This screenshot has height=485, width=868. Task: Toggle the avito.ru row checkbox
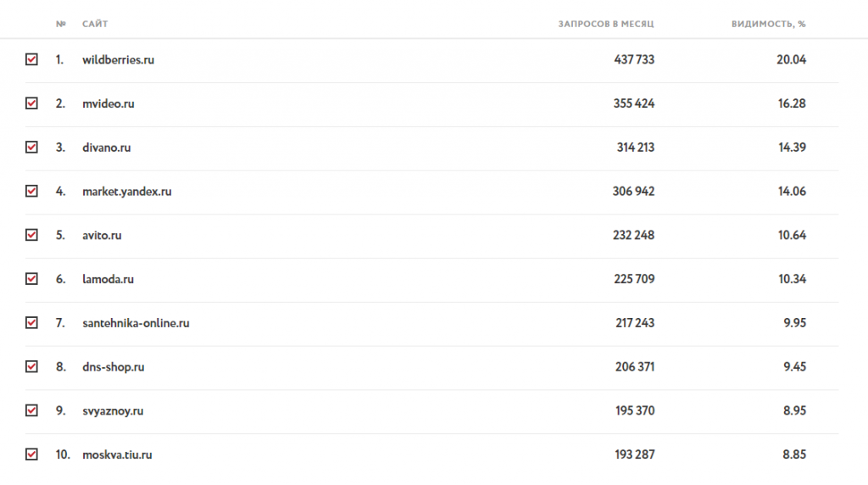31,235
